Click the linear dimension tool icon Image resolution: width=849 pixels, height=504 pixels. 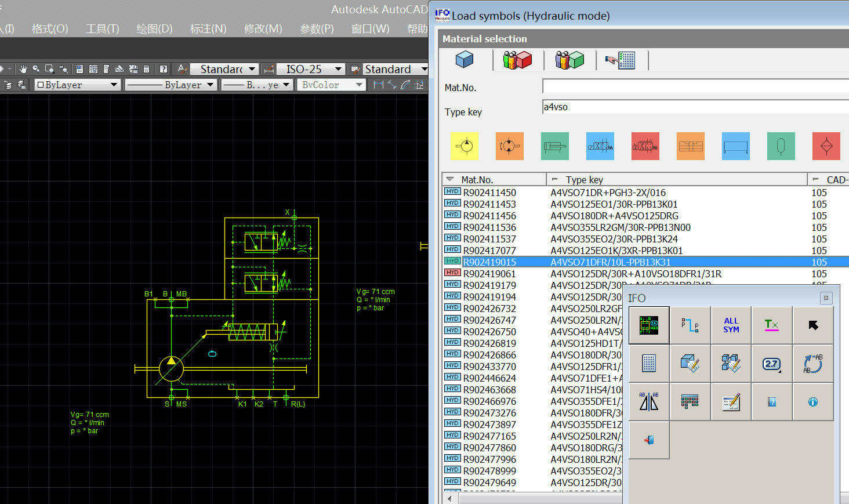pyautogui.click(x=379, y=85)
